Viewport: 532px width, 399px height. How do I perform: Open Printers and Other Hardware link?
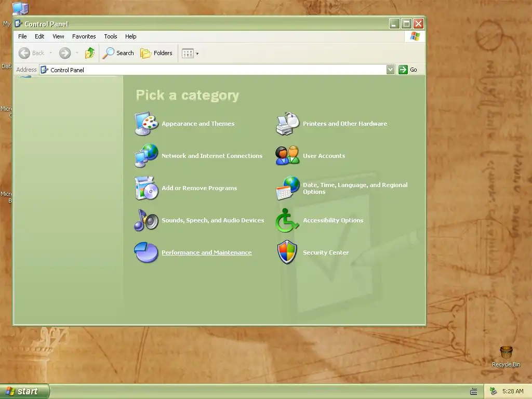tap(345, 124)
